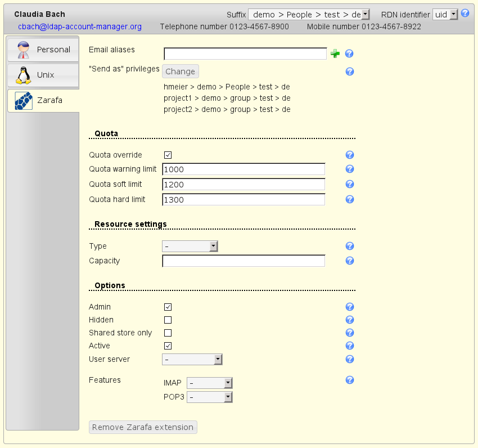Tick the Shared store only checkbox
The height and width of the screenshot is (448, 478).
(168, 333)
